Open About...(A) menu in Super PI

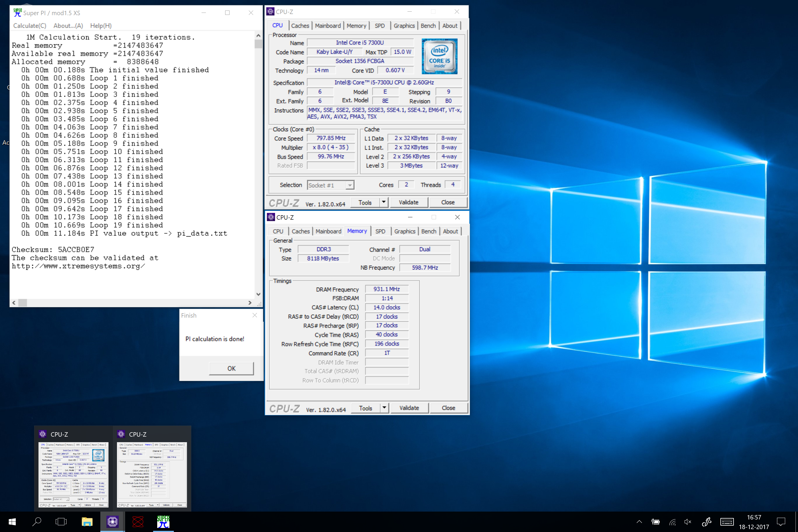tap(68, 26)
